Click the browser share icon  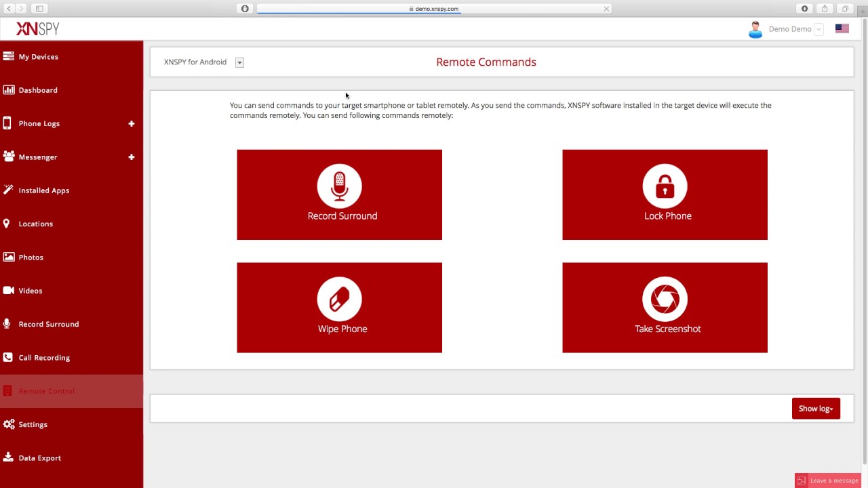825,9
